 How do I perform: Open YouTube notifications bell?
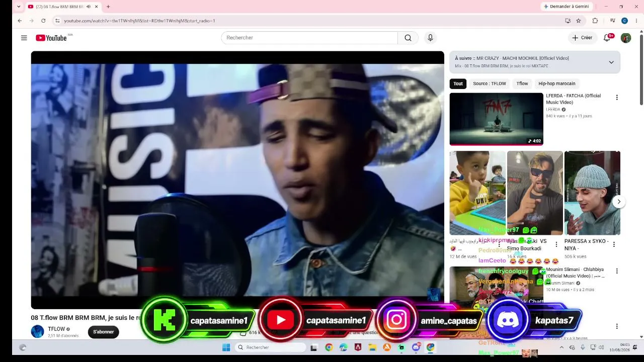pyautogui.click(x=607, y=38)
